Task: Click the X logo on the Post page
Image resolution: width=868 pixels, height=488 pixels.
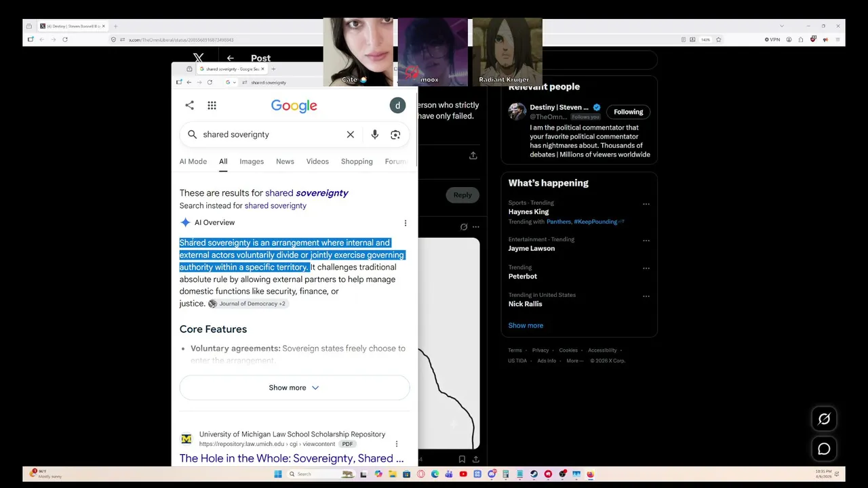Action: point(198,58)
